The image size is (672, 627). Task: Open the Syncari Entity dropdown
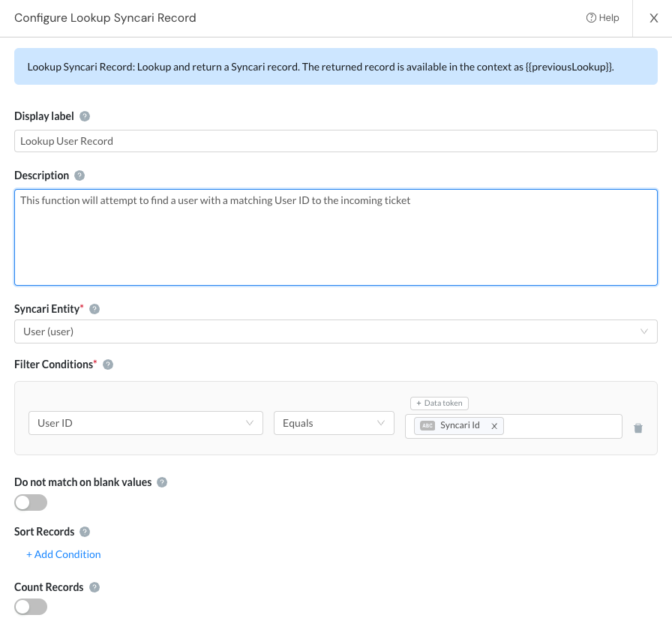coord(336,331)
